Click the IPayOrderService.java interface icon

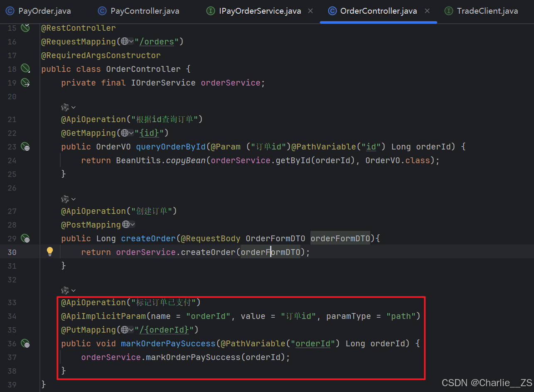point(211,11)
